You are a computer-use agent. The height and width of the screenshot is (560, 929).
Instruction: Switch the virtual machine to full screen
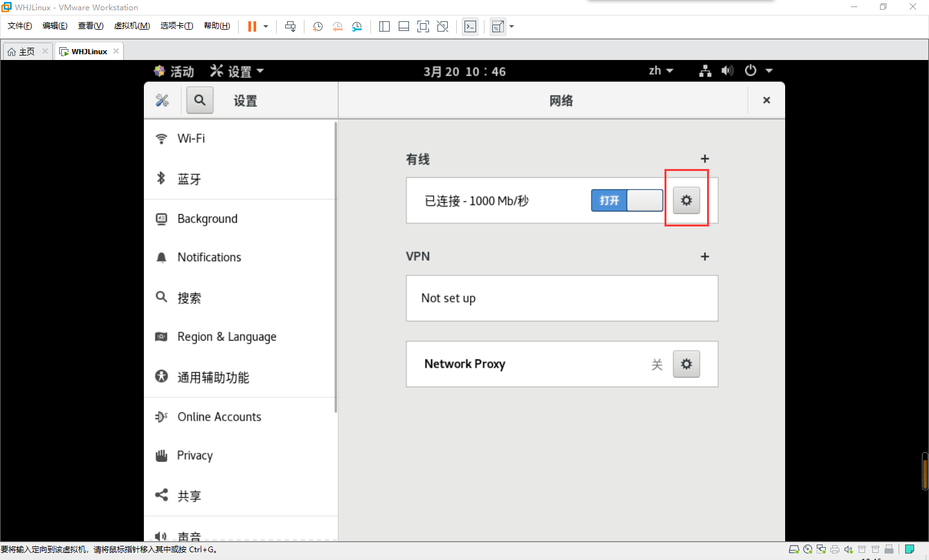(423, 26)
